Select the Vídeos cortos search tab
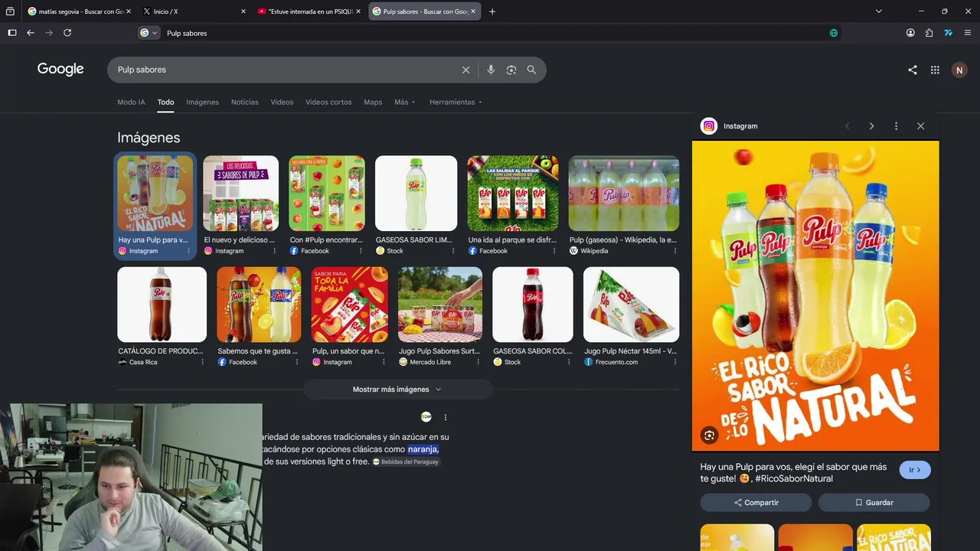The height and width of the screenshot is (551, 980). coord(328,102)
